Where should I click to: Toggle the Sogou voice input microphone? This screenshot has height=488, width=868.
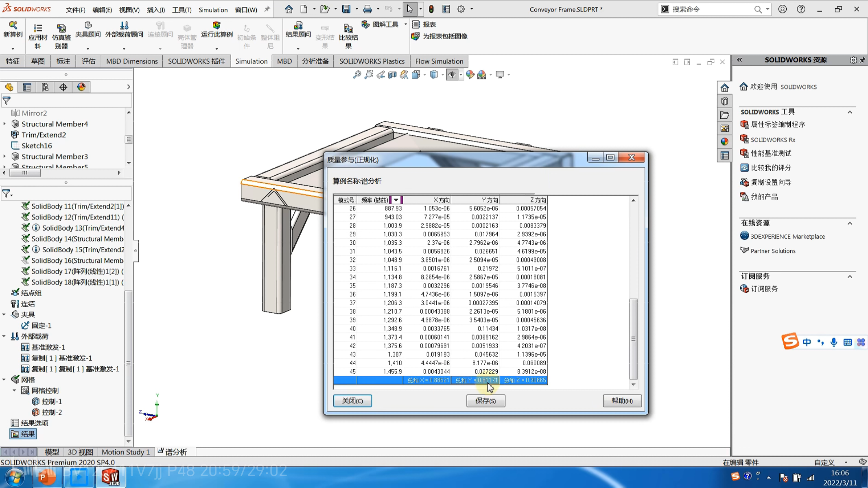coord(834,342)
